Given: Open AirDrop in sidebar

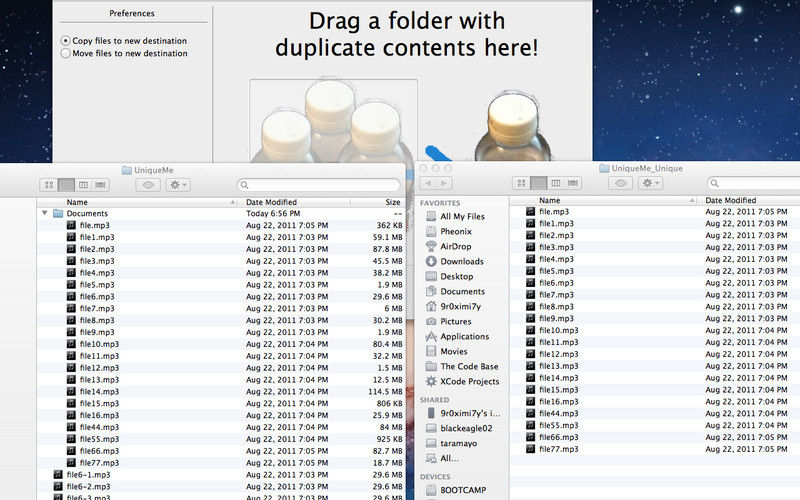Looking at the screenshot, I should (x=448, y=246).
